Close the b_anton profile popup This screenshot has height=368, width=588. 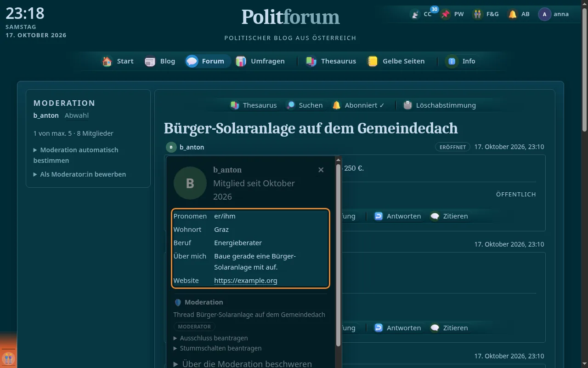[x=321, y=170]
